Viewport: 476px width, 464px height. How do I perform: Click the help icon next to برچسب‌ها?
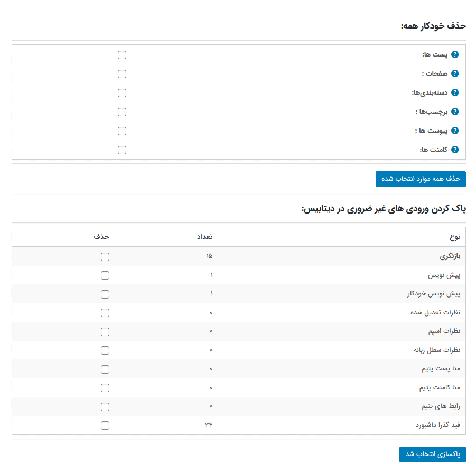tap(455, 112)
